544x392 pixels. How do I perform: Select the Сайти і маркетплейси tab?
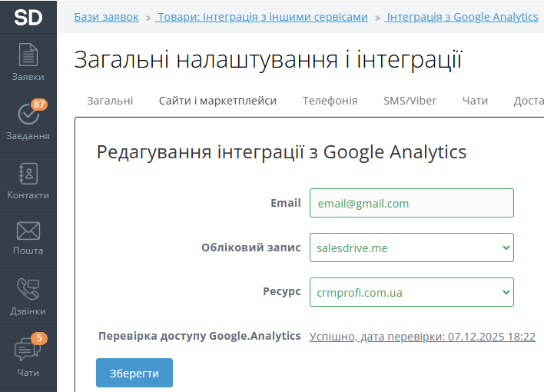pos(217,101)
